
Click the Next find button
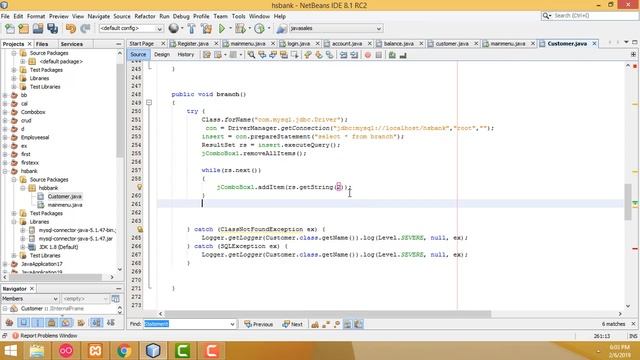[x=293, y=324]
